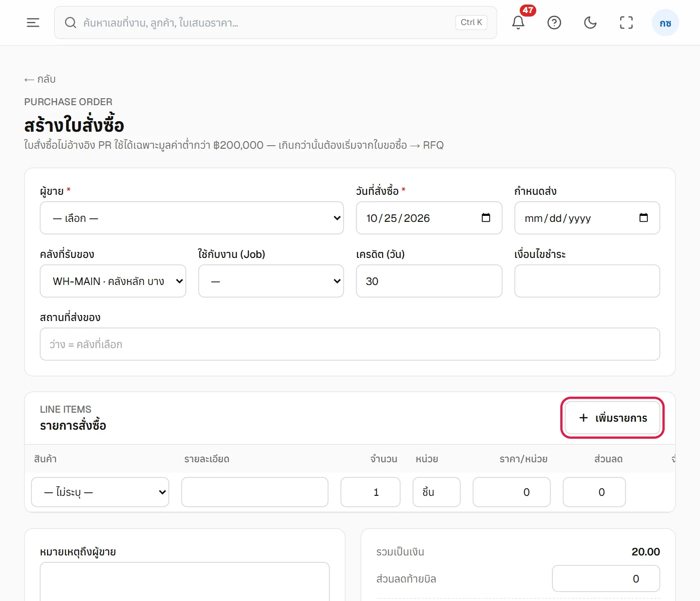
Task: Enter fullscreen mode icon
Action: [626, 23]
